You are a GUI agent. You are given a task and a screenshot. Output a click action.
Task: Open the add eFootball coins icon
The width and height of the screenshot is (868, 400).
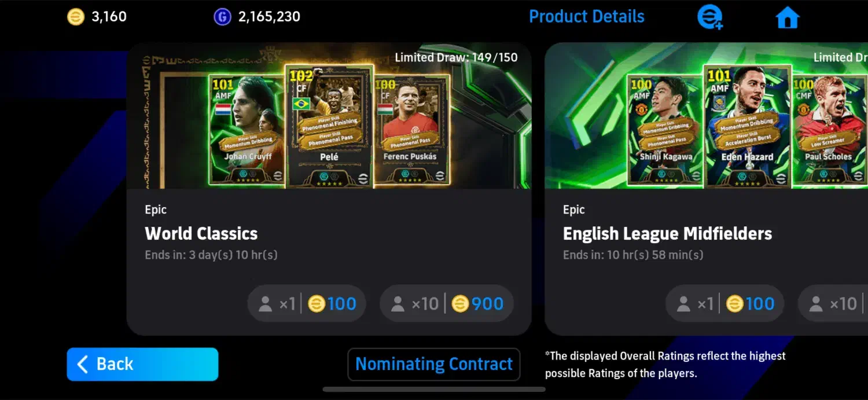click(x=710, y=17)
